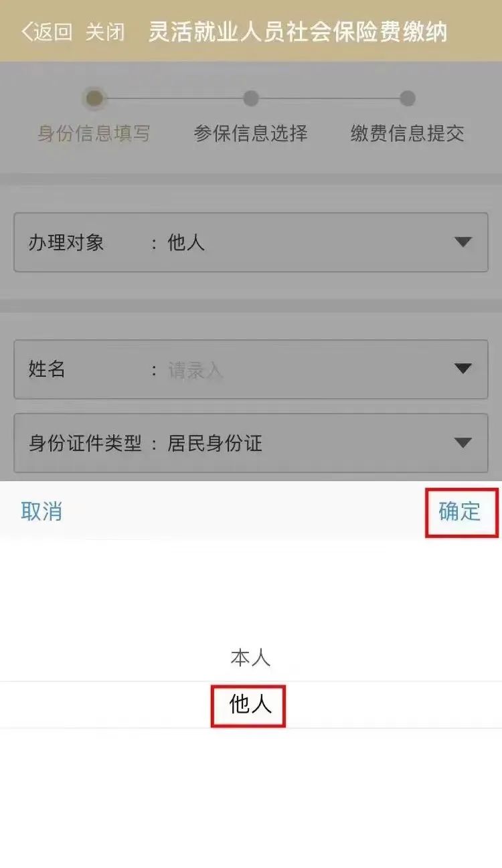502x868 pixels.
Task: Click the 居民身份证 value text
Action: coord(215,443)
